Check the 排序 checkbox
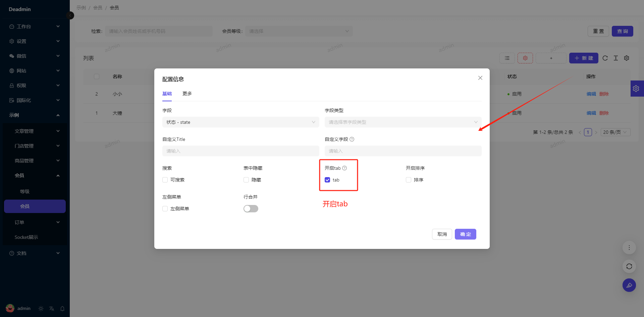 pyautogui.click(x=409, y=180)
